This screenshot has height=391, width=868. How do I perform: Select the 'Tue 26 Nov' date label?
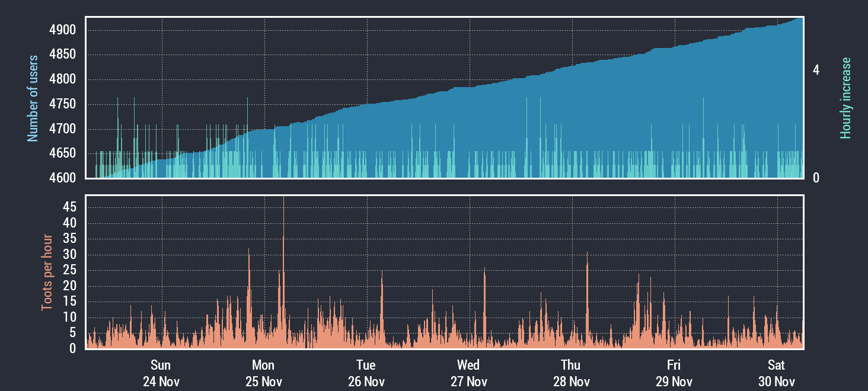(366, 373)
